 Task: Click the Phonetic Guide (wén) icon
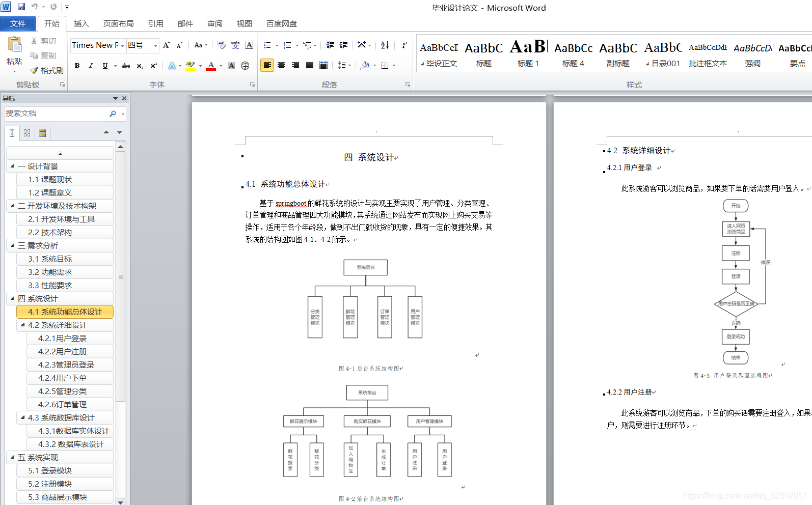point(235,45)
